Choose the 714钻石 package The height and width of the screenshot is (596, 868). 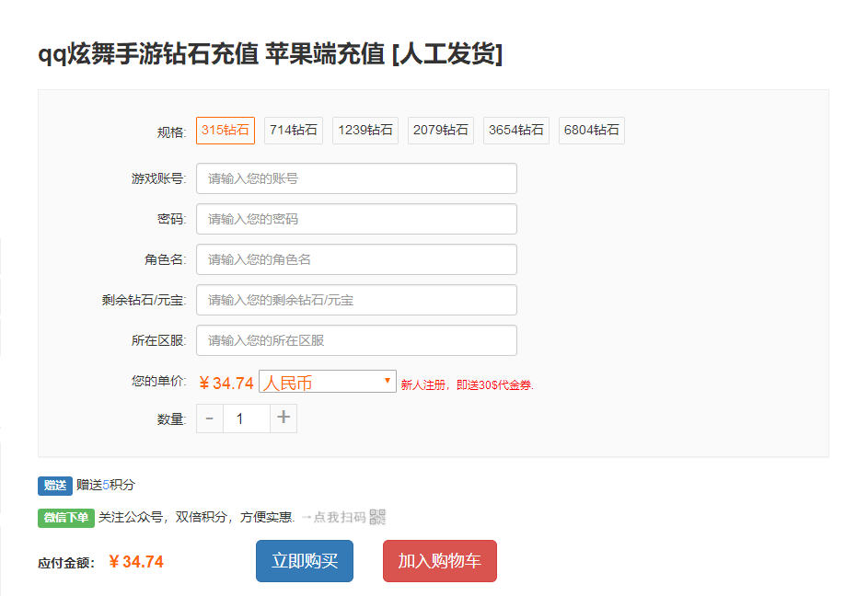point(294,131)
